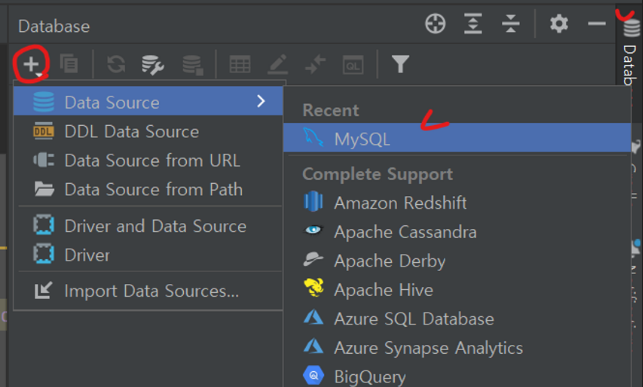Click the Data Source from URL plug icon
643x387 pixels.
tap(43, 160)
